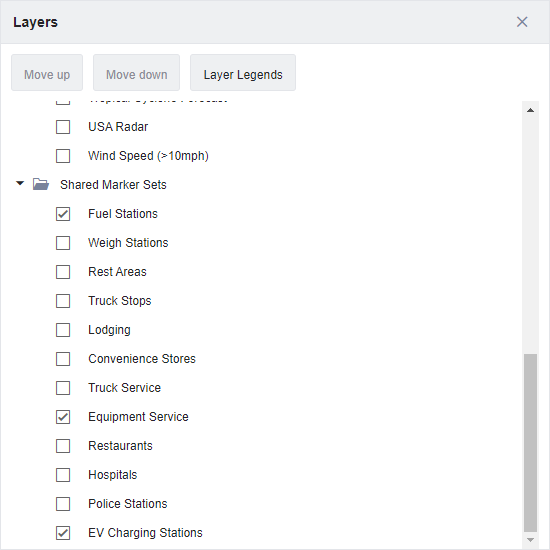This screenshot has height=550, width=550.
Task: Click the vertical scrollbar thumb
Action: click(530, 443)
